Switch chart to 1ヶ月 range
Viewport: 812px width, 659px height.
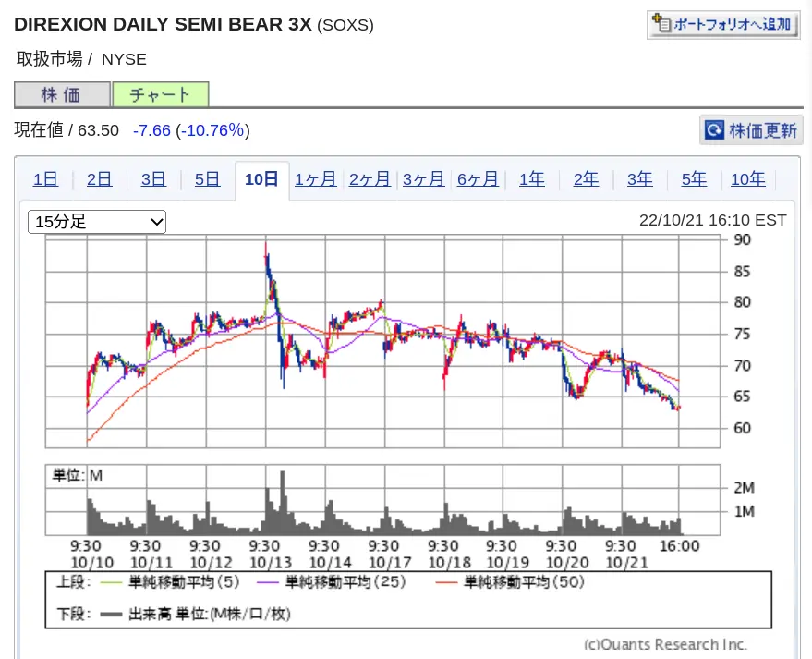315,179
